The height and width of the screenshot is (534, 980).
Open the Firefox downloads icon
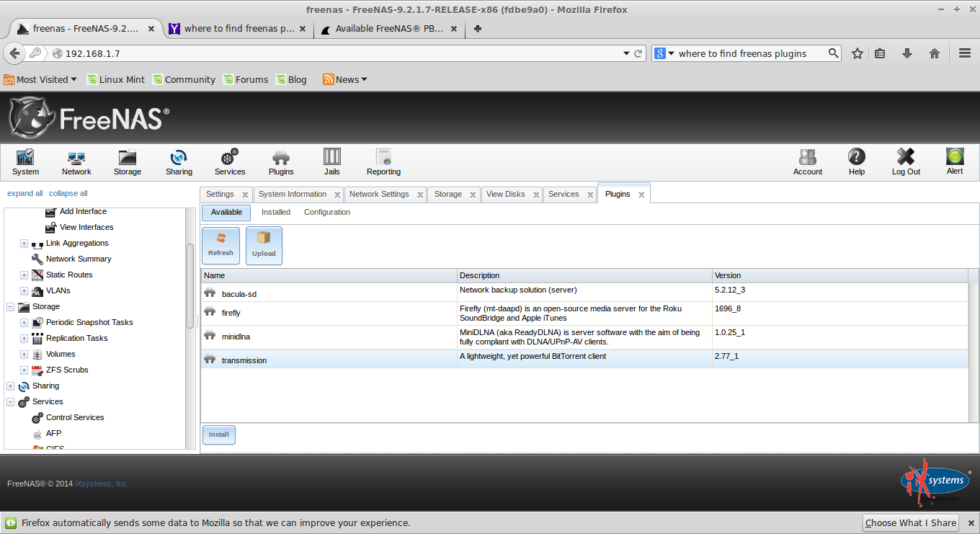tap(907, 53)
